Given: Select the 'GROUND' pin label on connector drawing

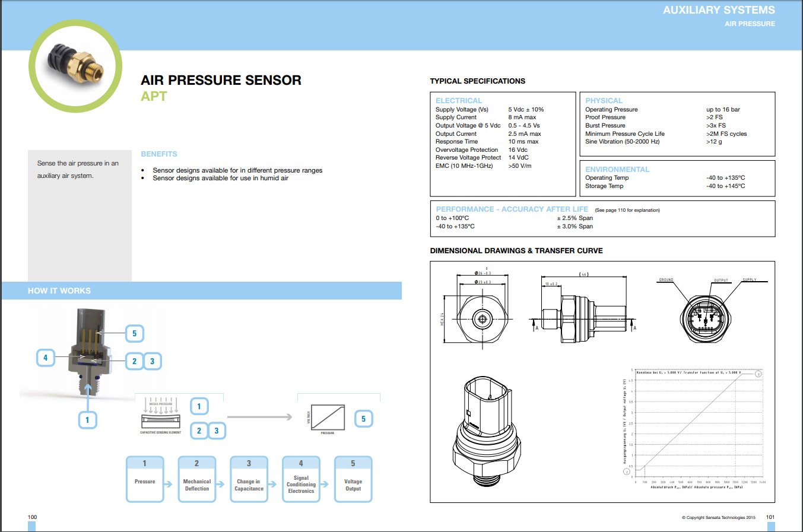Looking at the screenshot, I should [666, 280].
